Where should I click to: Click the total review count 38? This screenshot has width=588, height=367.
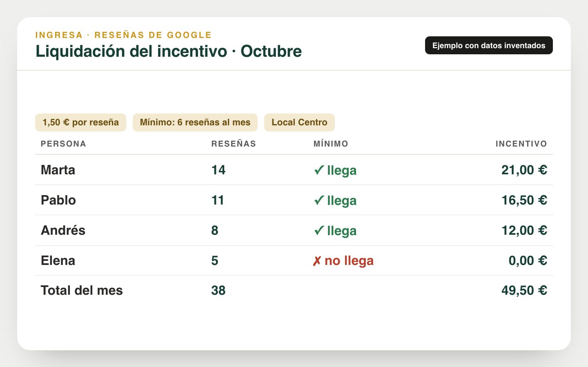click(x=218, y=290)
